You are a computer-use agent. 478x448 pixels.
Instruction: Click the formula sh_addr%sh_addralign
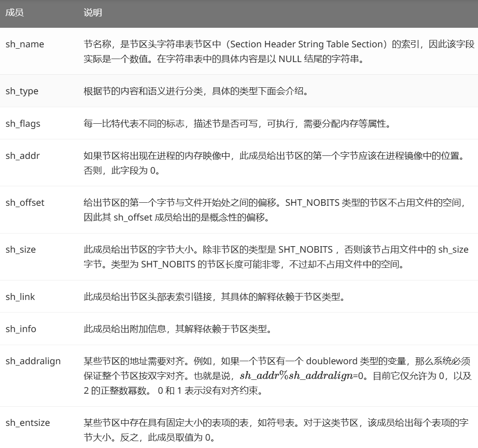pos(296,376)
